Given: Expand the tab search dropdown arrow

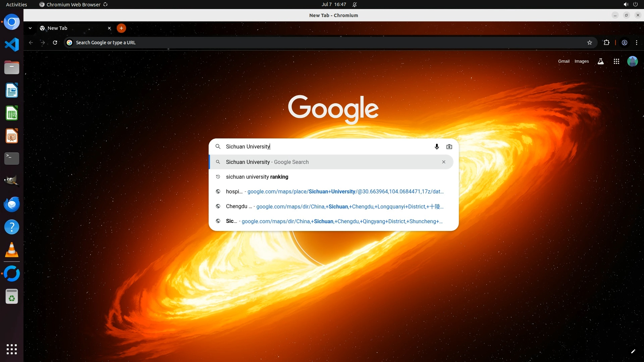Looking at the screenshot, I should 30,28.
